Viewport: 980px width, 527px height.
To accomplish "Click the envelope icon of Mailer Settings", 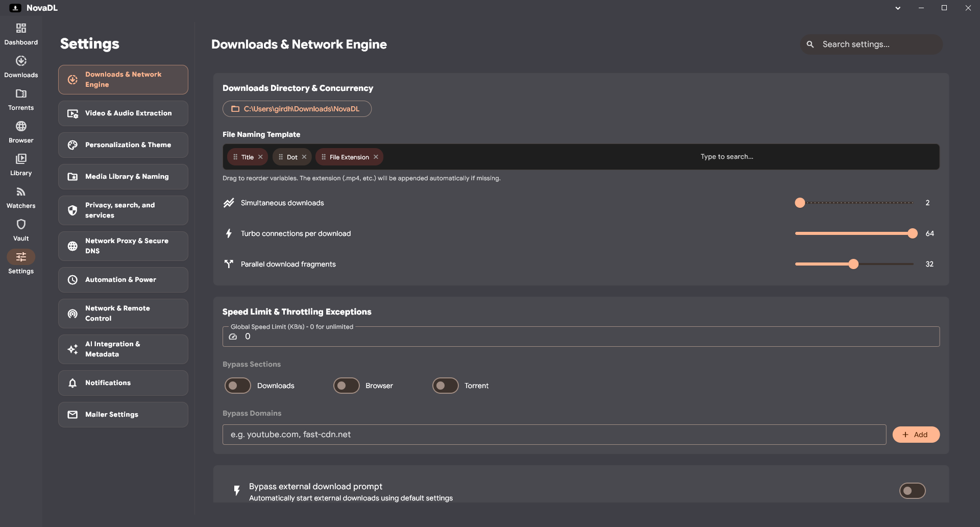I will [72, 415].
